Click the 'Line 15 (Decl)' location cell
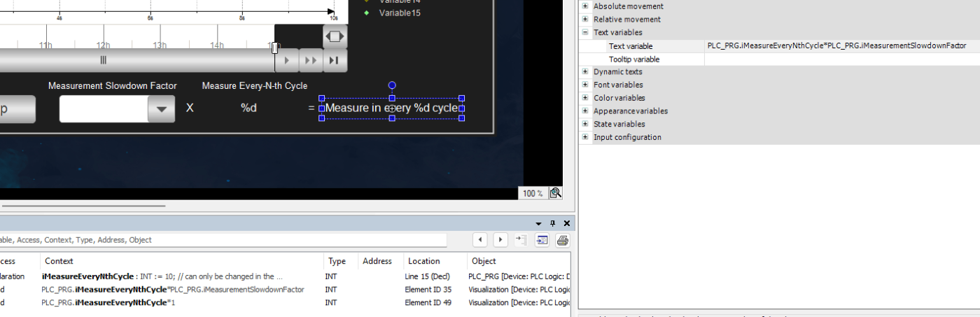Image resolution: width=980 pixels, height=317 pixels. pyautogui.click(x=428, y=276)
